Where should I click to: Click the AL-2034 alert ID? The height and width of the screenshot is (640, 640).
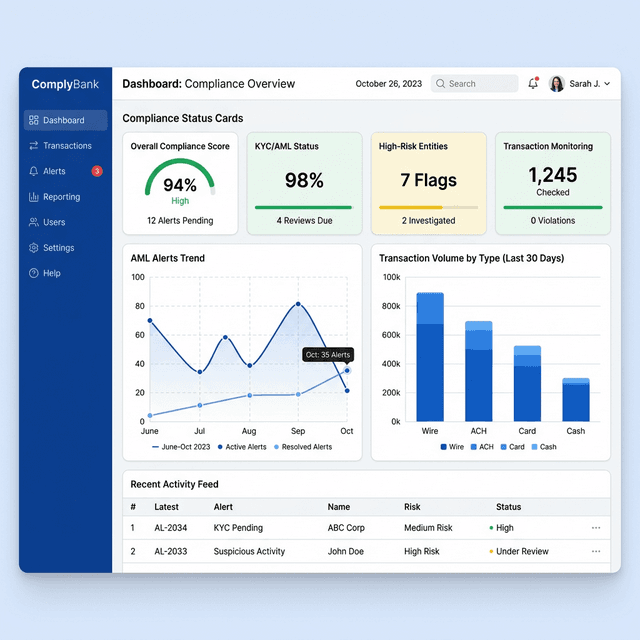[x=171, y=528]
